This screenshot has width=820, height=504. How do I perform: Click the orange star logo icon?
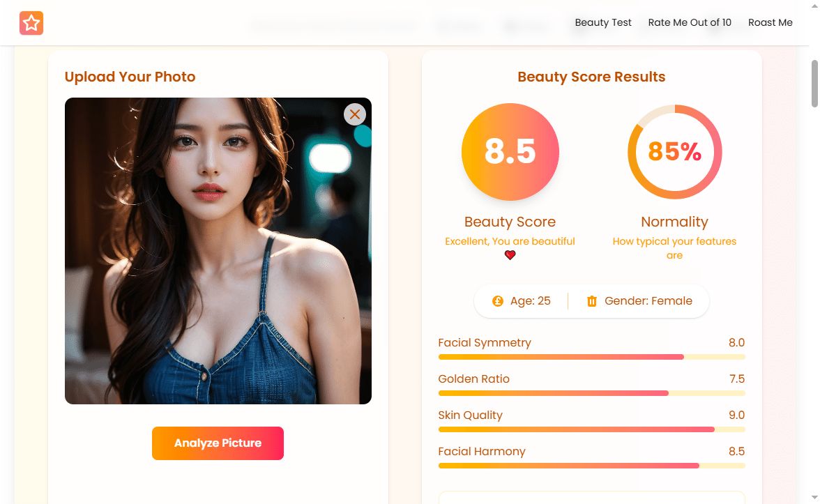pos(31,23)
